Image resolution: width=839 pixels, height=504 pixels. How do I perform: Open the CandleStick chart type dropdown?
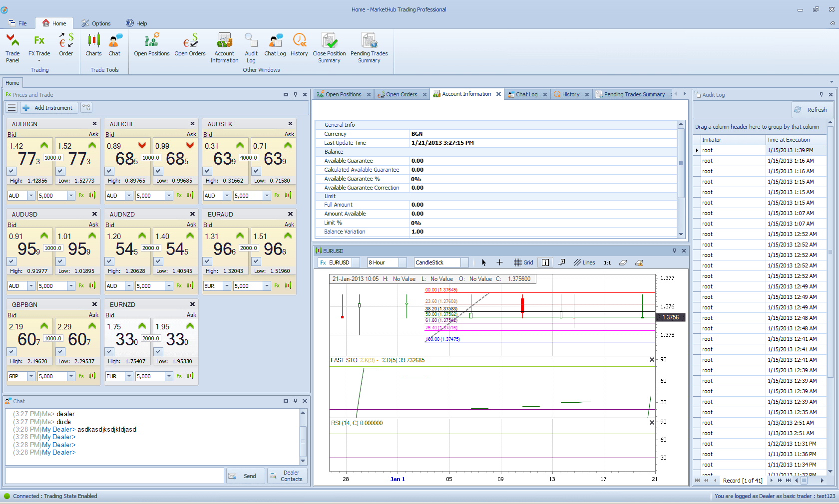(464, 262)
